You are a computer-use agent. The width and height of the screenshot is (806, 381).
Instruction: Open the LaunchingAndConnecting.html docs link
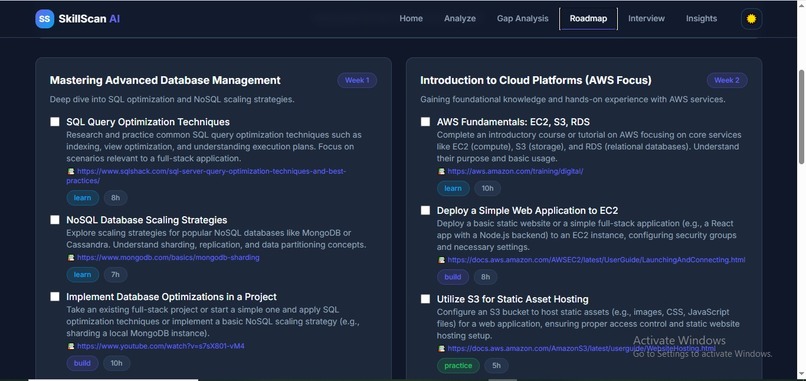point(596,260)
